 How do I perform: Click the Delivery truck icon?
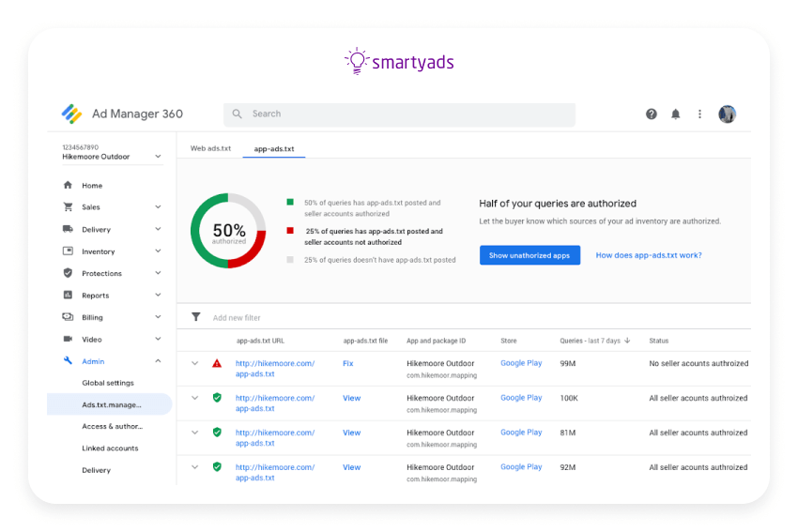(x=68, y=229)
